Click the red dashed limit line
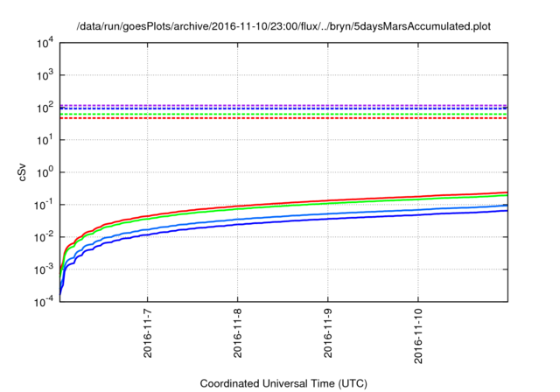The height and width of the screenshot is (392, 560). pos(283,118)
